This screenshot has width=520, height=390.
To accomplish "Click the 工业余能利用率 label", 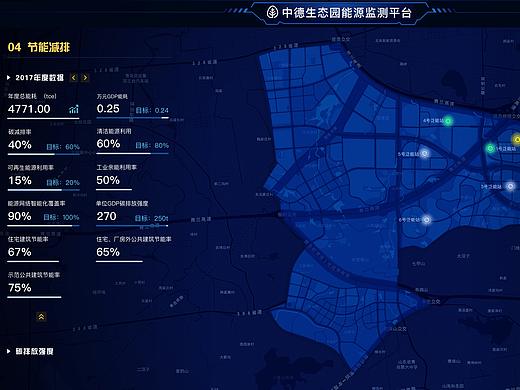I will pyautogui.click(x=117, y=167).
